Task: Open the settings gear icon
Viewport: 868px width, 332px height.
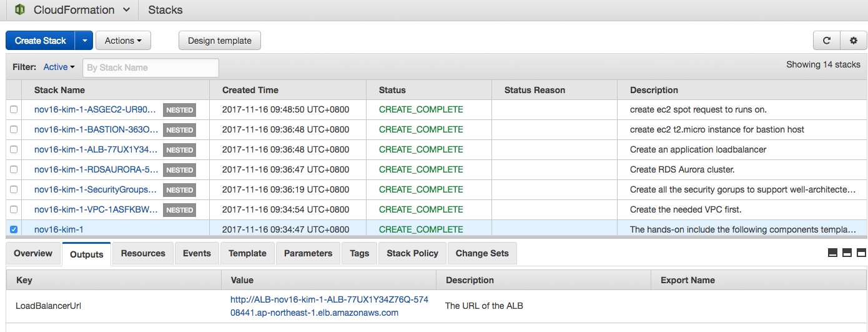Action: [854, 41]
